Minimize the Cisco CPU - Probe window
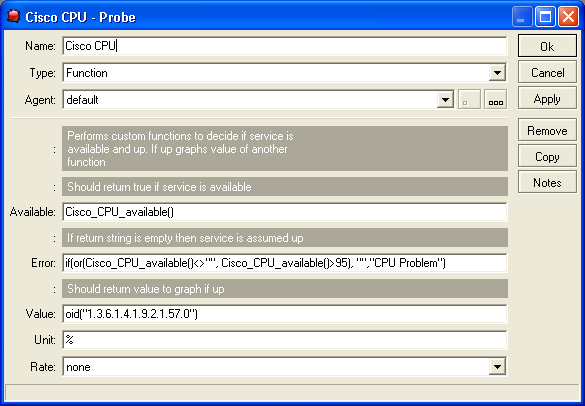Viewport: 585px width, 406px height. pyautogui.click(x=522, y=17)
